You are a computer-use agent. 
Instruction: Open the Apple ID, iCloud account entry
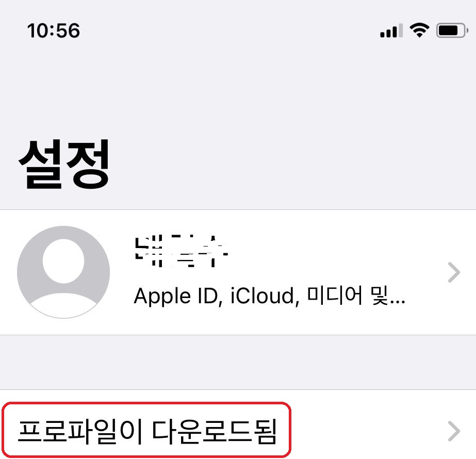click(x=238, y=272)
